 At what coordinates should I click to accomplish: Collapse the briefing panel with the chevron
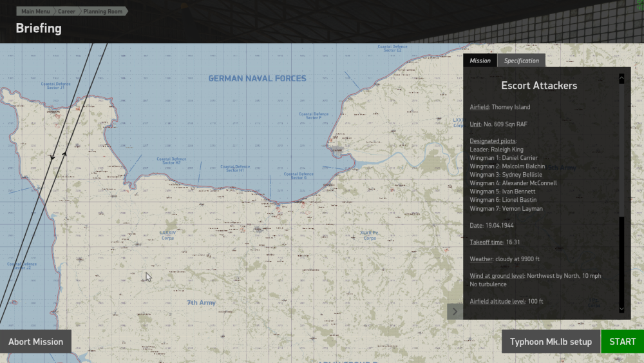[455, 311]
